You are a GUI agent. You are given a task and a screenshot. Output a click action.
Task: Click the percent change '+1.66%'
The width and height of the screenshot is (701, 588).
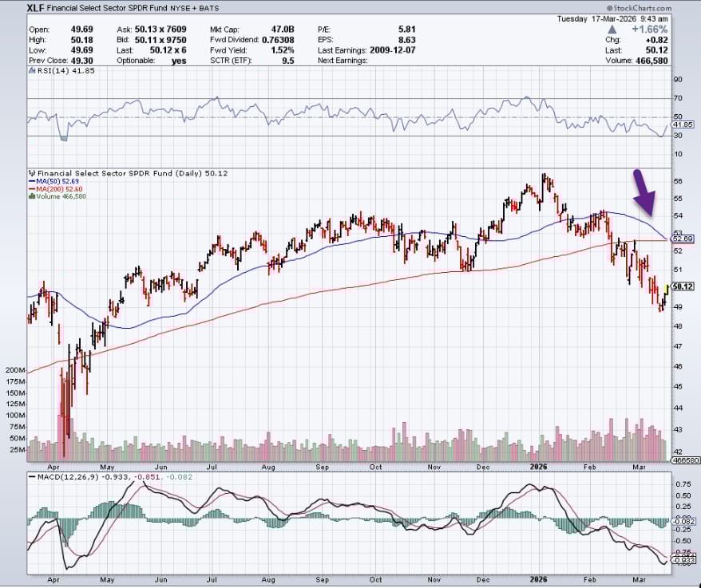click(x=650, y=30)
